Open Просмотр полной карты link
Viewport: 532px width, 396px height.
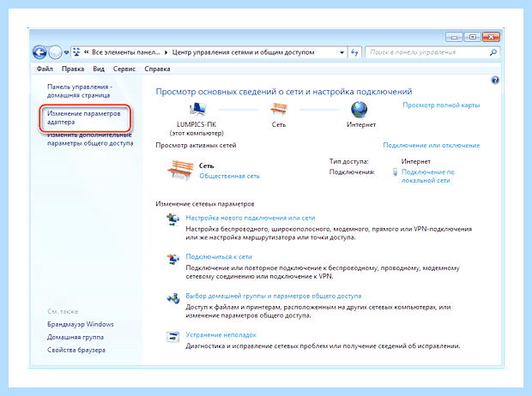(x=441, y=105)
